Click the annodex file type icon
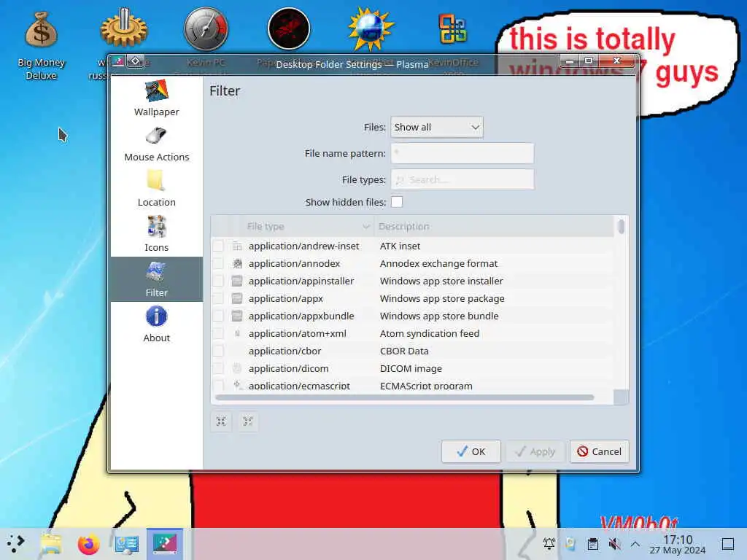 click(237, 263)
